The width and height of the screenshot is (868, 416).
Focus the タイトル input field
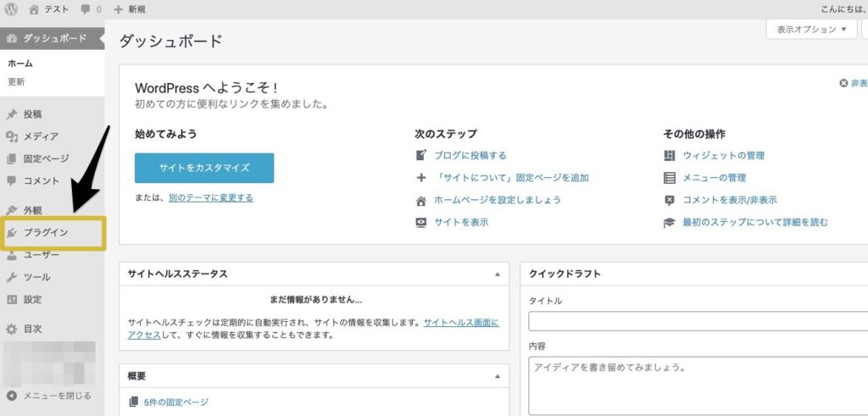point(698,321)
